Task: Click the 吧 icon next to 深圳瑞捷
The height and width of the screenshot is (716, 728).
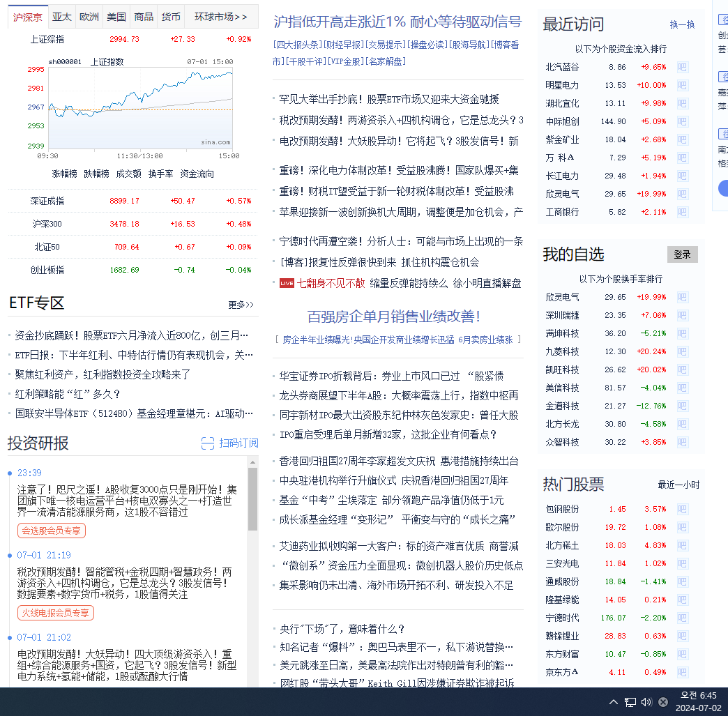Action: click(682, 315)
